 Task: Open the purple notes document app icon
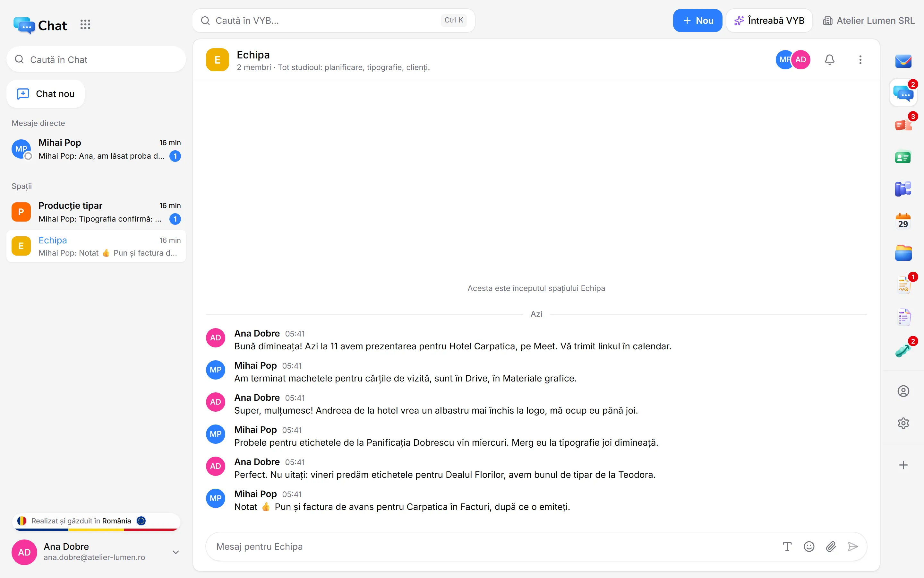903,318
